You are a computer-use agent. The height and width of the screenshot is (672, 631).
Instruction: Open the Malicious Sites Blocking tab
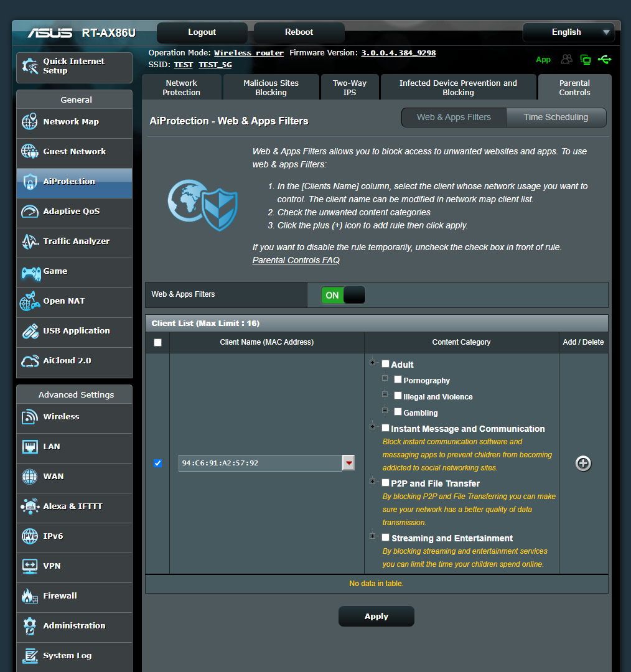[271, 86]
